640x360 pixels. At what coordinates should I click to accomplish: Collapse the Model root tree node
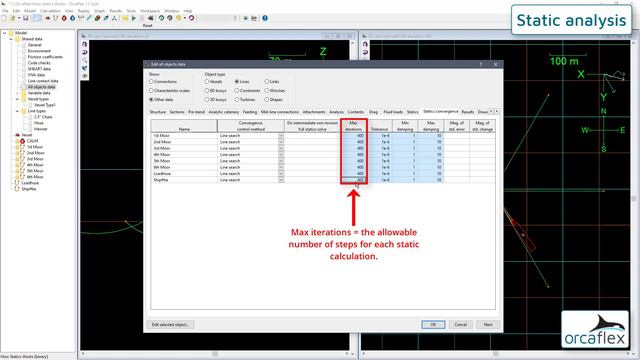pos(4,33)
